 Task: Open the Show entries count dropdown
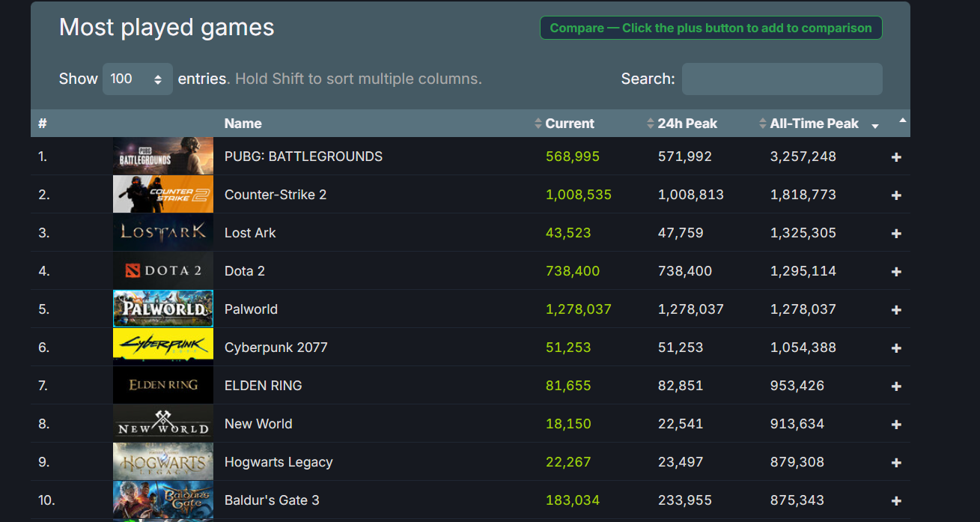tap(138, 79)
